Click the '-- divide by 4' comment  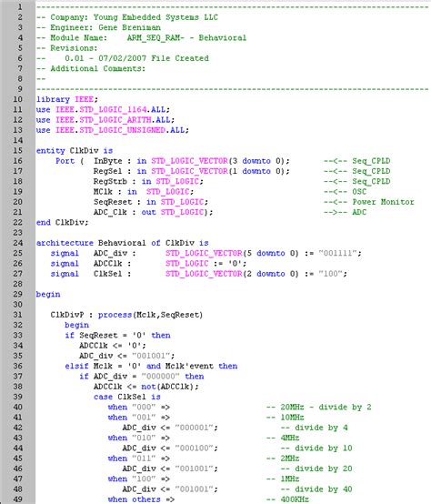click(314, 428)
